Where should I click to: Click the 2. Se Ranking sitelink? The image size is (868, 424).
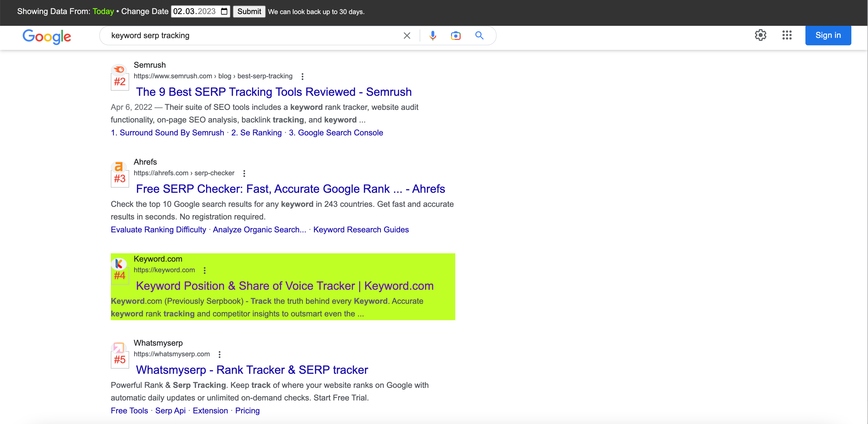click(x=256, y=133)
